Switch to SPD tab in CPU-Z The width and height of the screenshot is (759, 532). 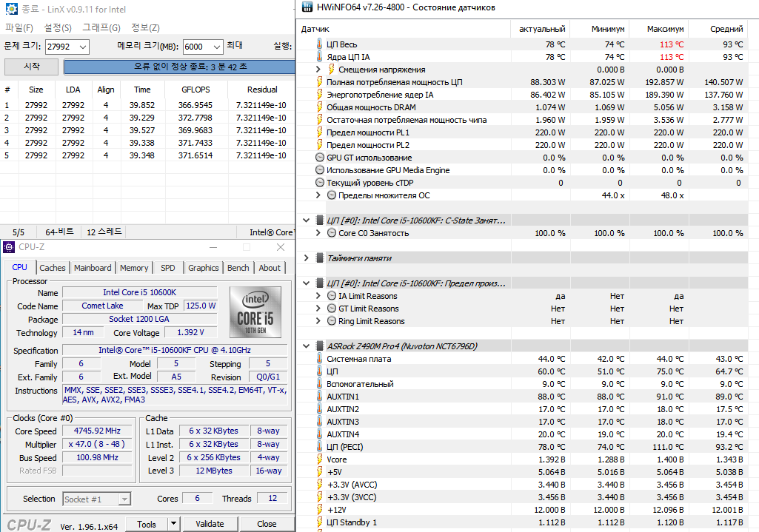pyautogui.click(x=168, y=268)
